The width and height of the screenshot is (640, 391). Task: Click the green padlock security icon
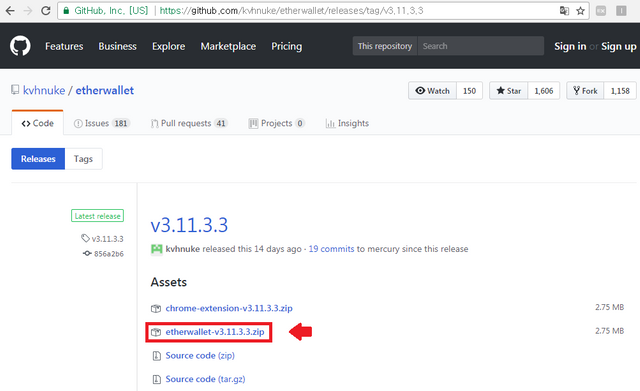coord(66,11)
